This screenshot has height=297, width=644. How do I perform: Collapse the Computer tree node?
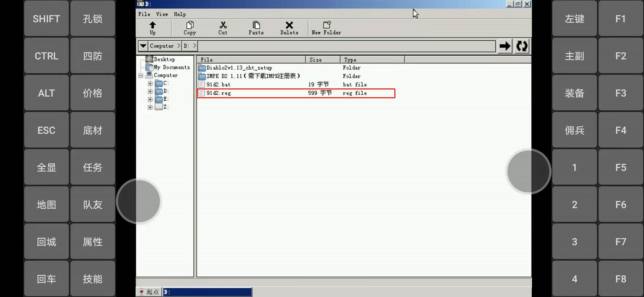[x=141, y=76]
